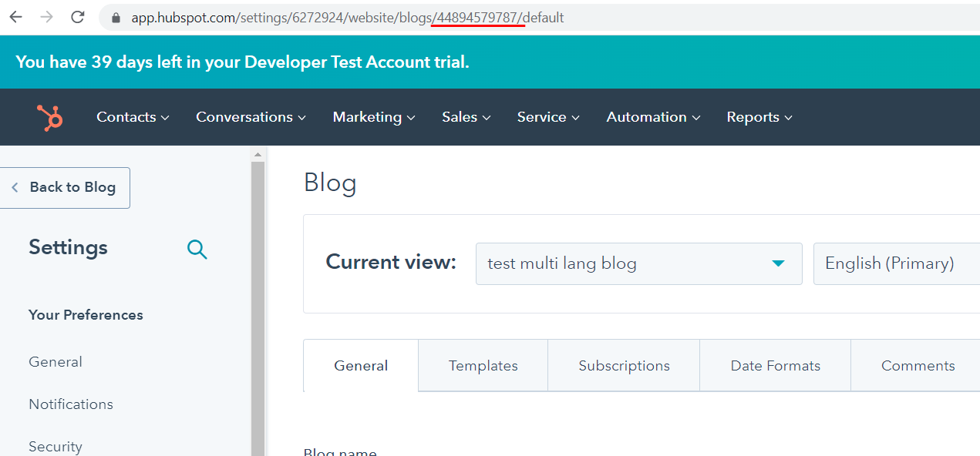Open the English (Primary) language dropdown
Image resolution: width=980 pixels, height=456 pixels.
(x=897, y=263)
